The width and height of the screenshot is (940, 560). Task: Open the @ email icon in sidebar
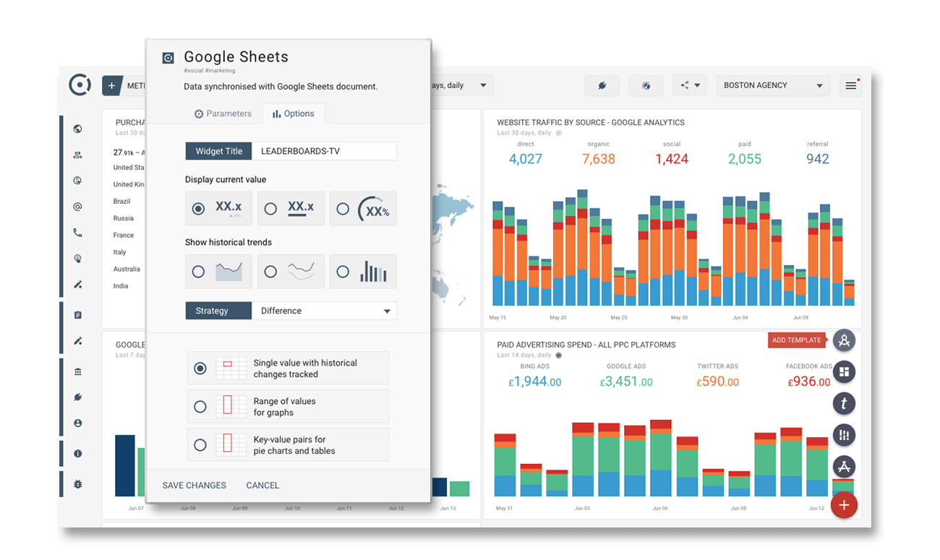tap(77, 207)
